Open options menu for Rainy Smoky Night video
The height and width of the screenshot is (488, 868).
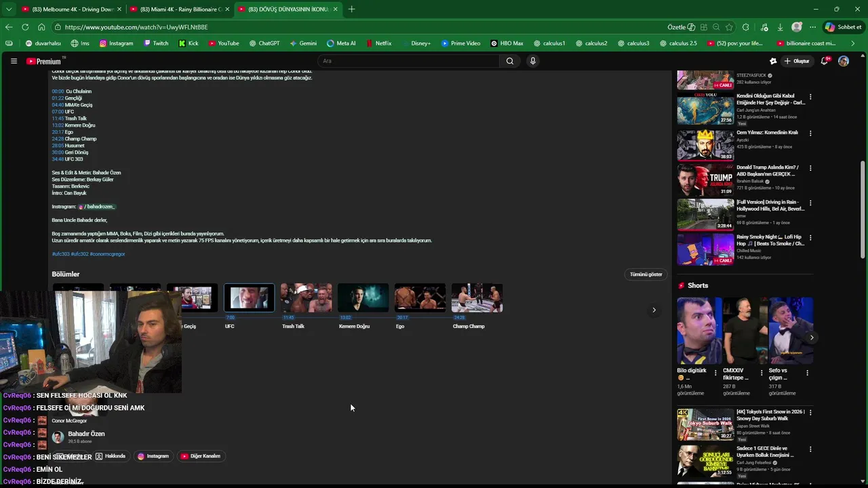click(x=810, y=238)
